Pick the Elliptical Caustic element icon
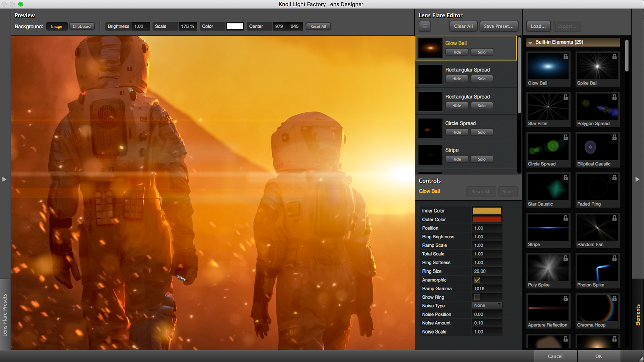The image size is (644, 362). (x=597, y=147)
